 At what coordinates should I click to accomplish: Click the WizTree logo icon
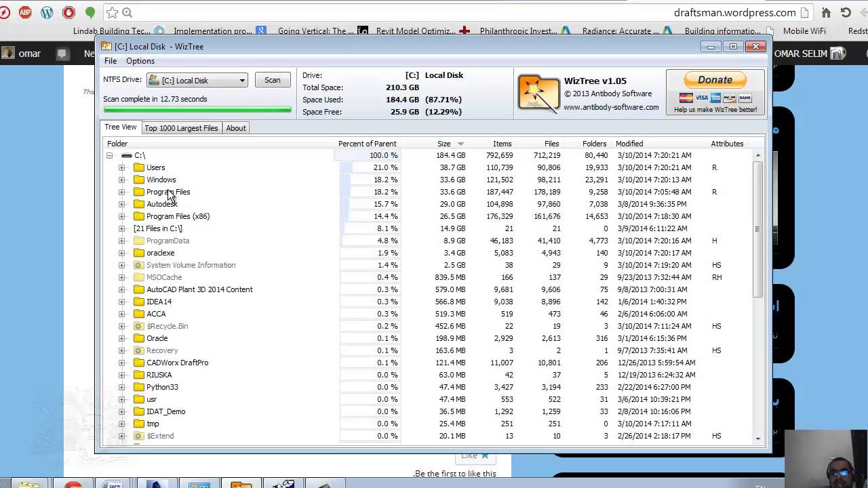click(x=538, y=93)
